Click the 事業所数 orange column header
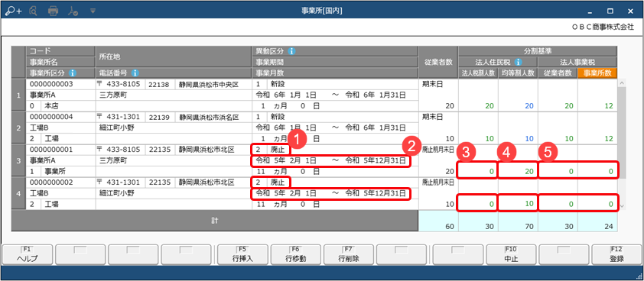Image resolution: width=644 pixels, height=281 pixels. pyautogui.click(x=597, y=73)
